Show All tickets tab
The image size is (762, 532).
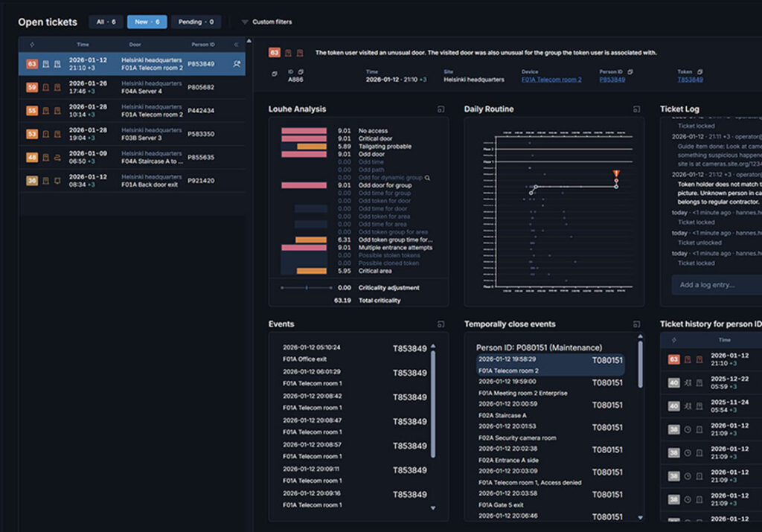(106, 22)
